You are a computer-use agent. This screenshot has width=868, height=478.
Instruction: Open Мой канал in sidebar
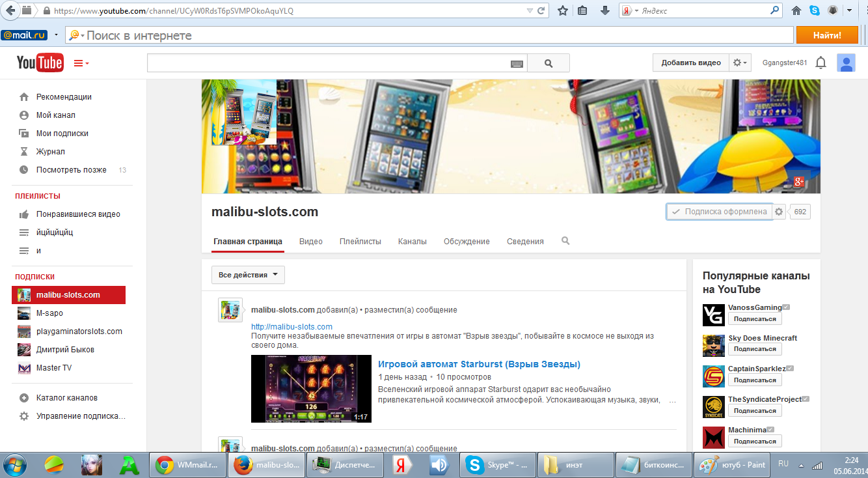point(56,115)
